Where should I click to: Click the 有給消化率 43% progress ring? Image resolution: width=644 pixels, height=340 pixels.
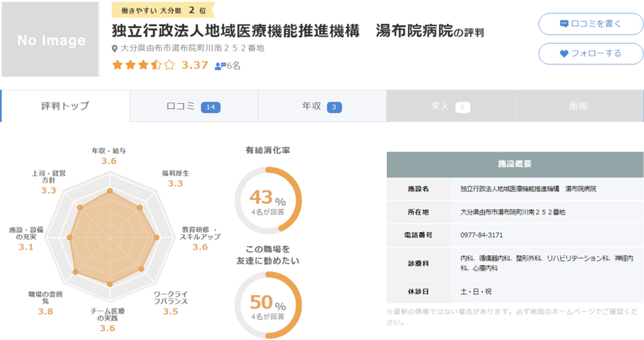268,200
